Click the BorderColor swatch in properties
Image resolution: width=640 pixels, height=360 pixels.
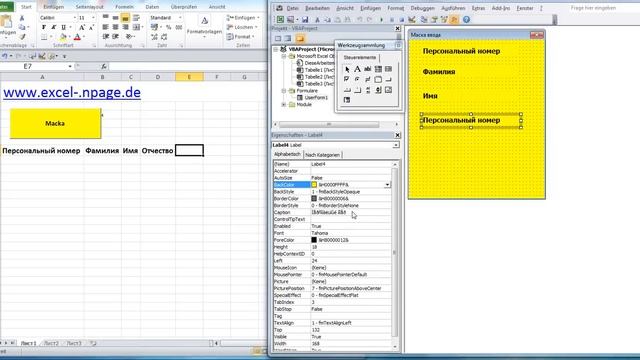[x=314, y=199]
